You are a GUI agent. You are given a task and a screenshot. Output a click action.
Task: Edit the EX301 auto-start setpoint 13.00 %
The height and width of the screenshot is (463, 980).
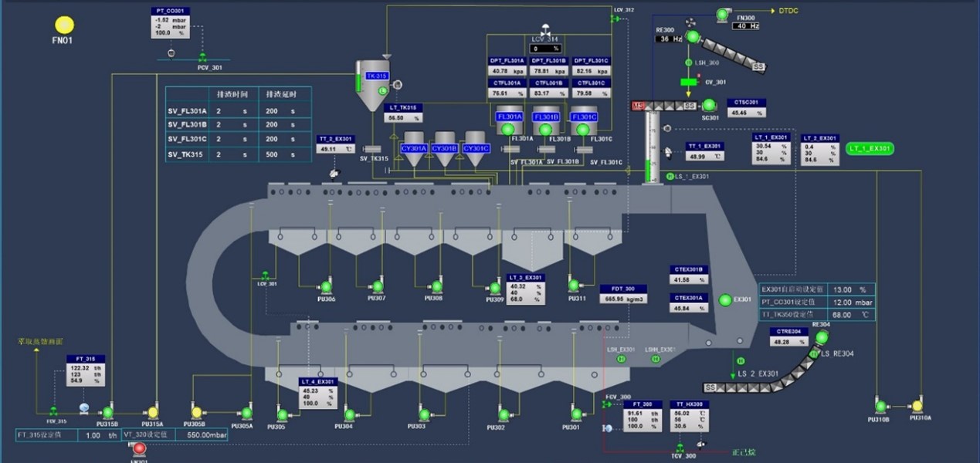[x=849, y=290]
